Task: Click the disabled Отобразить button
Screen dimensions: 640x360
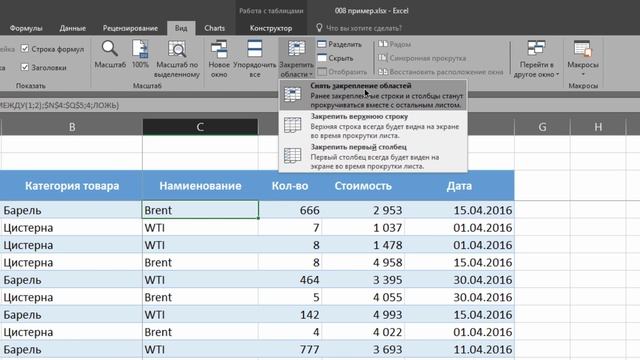Action: [x=342, y=72]
